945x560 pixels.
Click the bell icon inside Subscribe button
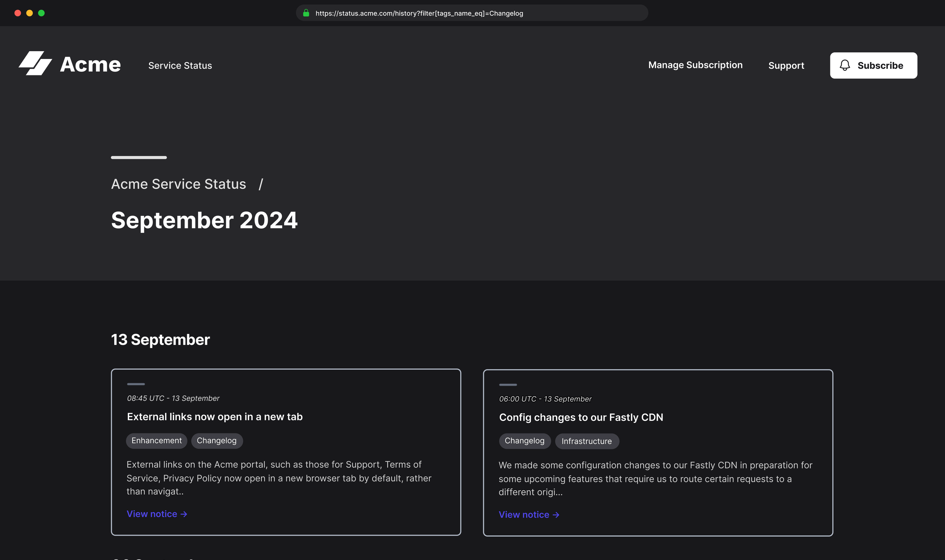pyautogui.click(x=845, y=65)
